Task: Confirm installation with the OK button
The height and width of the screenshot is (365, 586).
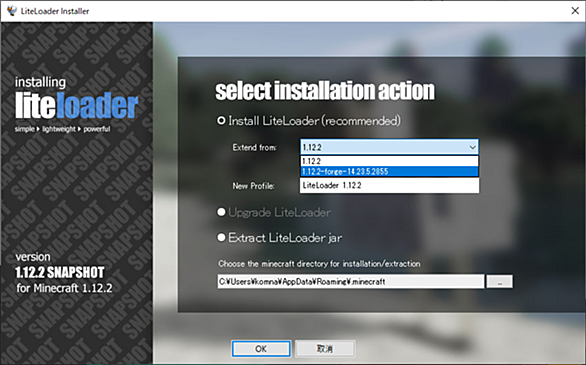Action: pos(261,349)
